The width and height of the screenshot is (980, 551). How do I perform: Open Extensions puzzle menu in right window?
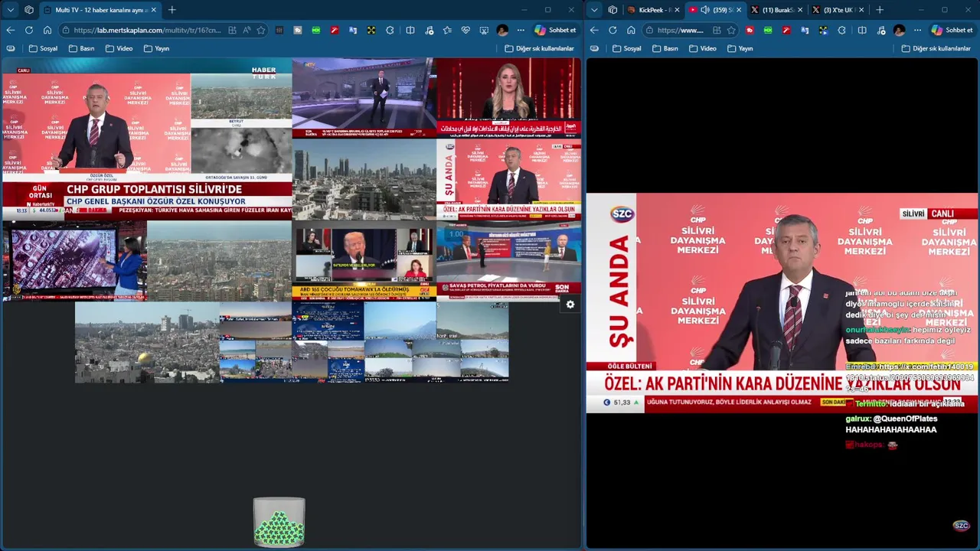coord(841,30)
